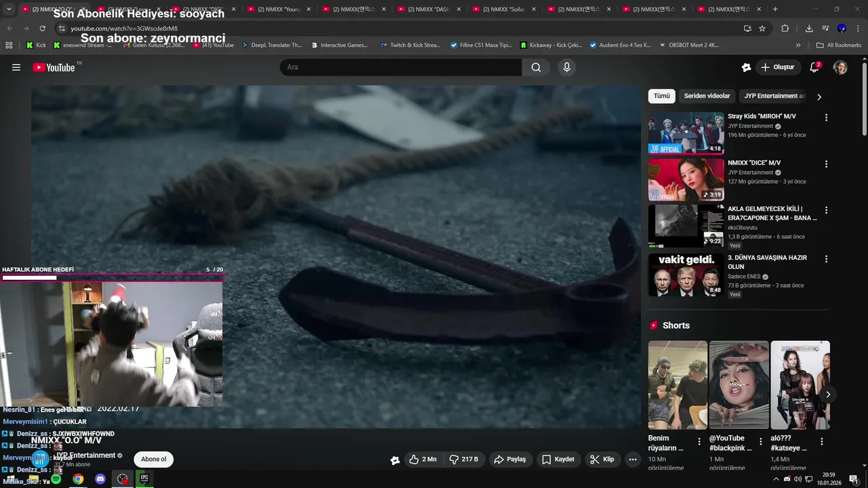This screenshot has height=488, width=868.
Task: Open DeepL Translate bookmark
Action: click(271, 45)
